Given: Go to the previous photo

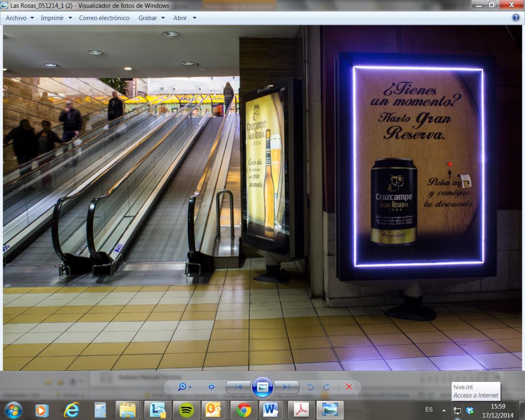Looking at the screenshot, I should click(238, 387).
